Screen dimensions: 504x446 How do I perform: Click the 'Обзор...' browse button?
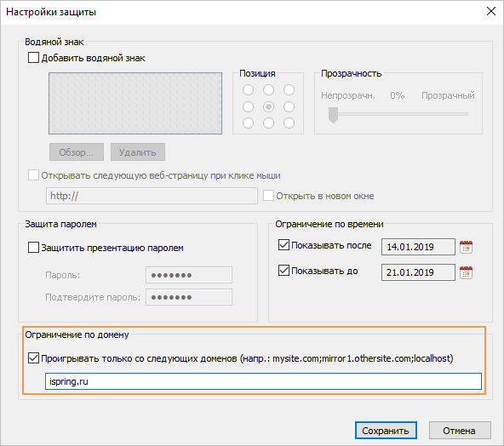77,152
